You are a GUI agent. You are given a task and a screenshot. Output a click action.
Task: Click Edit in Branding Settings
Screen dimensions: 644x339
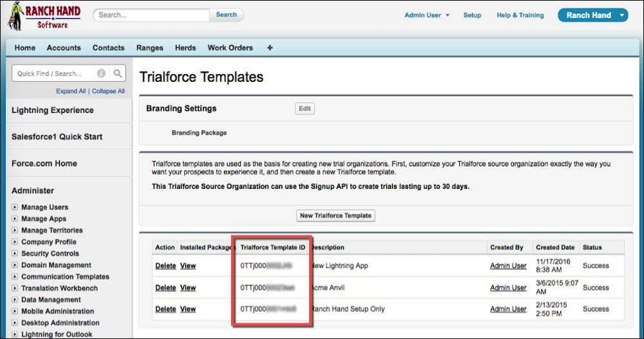305,108
